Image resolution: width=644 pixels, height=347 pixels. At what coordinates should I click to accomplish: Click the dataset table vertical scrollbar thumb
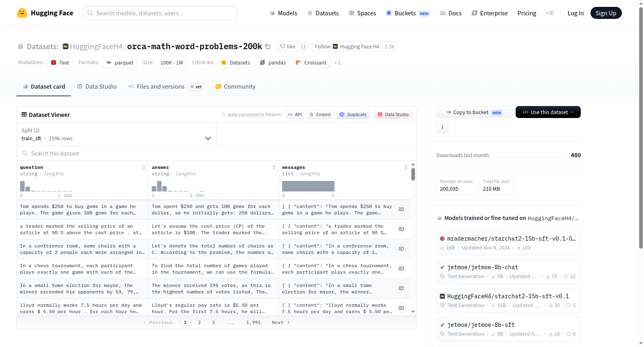pos(413,175)
